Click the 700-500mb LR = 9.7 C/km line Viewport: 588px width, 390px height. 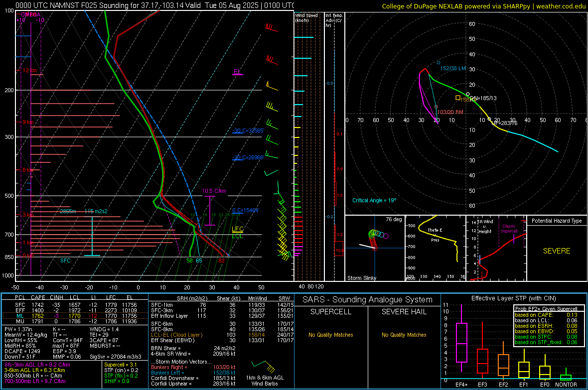click(35, 381)
